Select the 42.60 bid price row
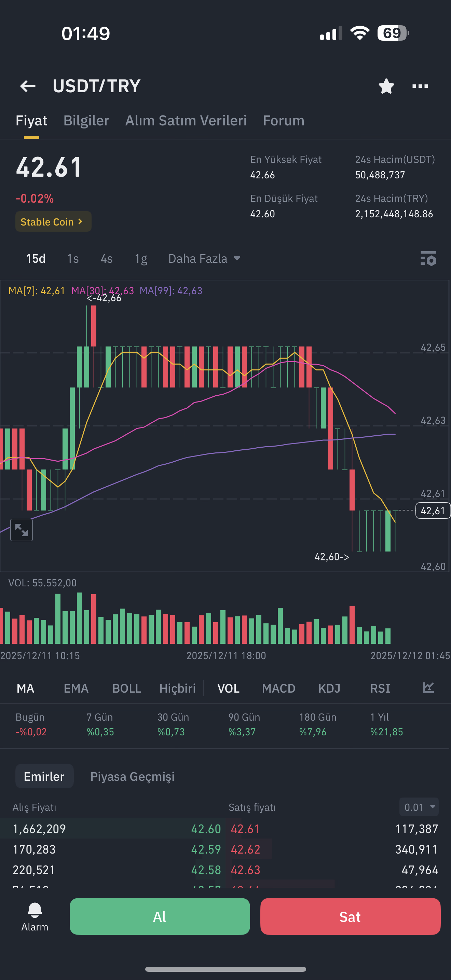451x980 pixels. [x=113, y=829]
